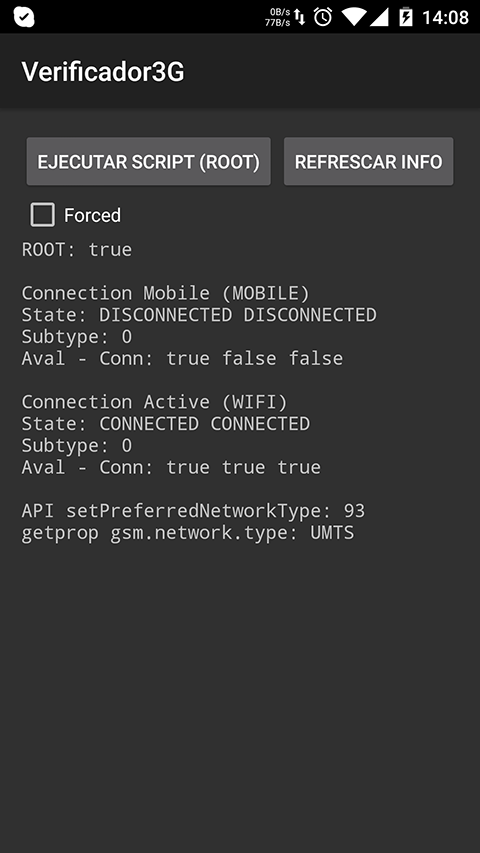This screenshot has width=480, height=853.
Task: Tap the Verificador3G app title
Action: [x=103, y=71]
